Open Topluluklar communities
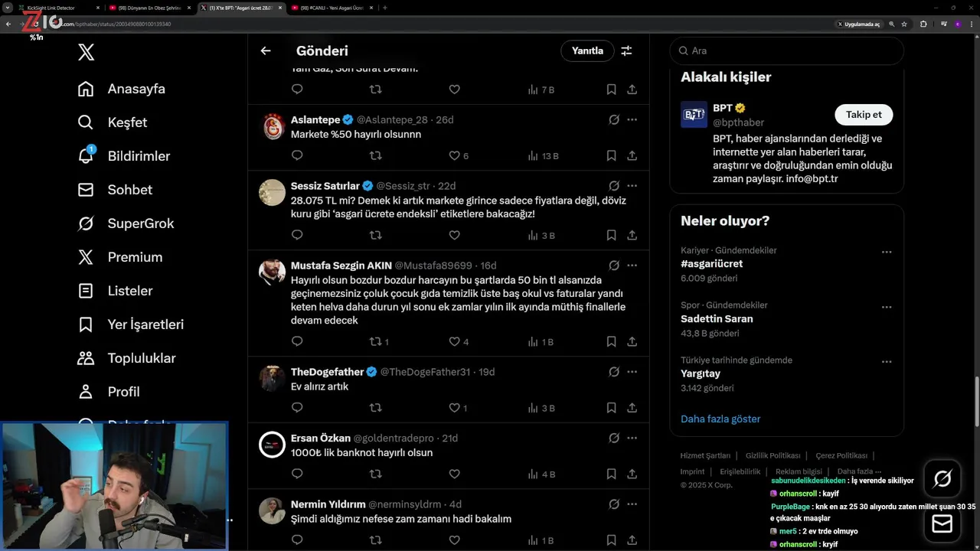980x551 pixels. (x=126, y=358)
